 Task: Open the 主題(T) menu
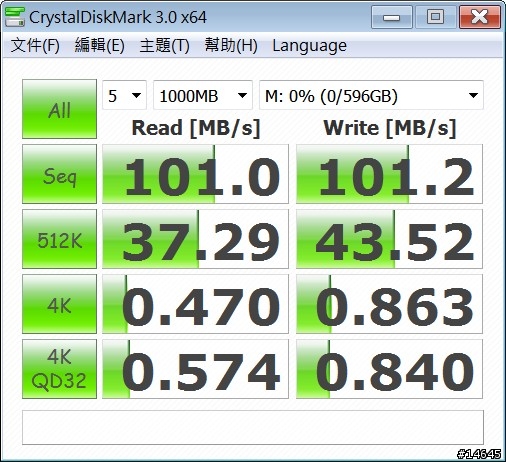click(x=165, y=45)
